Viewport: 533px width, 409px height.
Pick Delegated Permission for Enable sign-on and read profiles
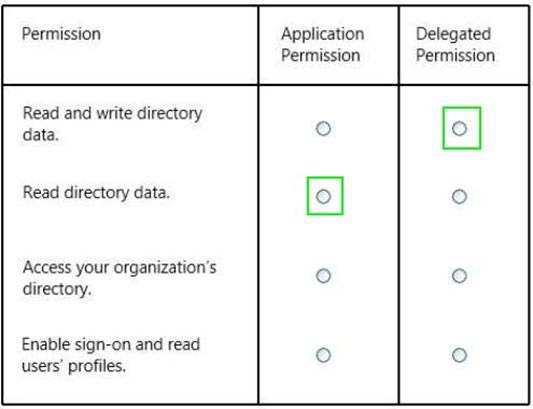[459, 355]
